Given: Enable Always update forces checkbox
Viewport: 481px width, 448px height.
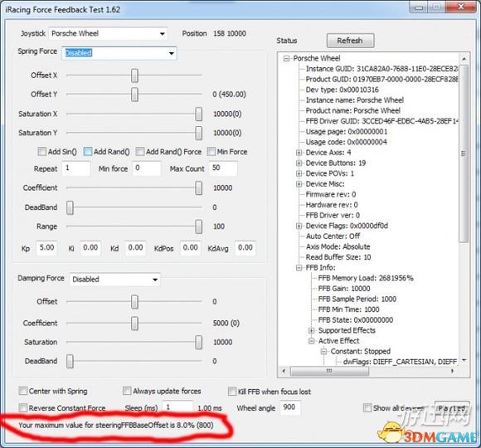Looking at the screenshot, I should pyautogui.click(x=127, y=391).
